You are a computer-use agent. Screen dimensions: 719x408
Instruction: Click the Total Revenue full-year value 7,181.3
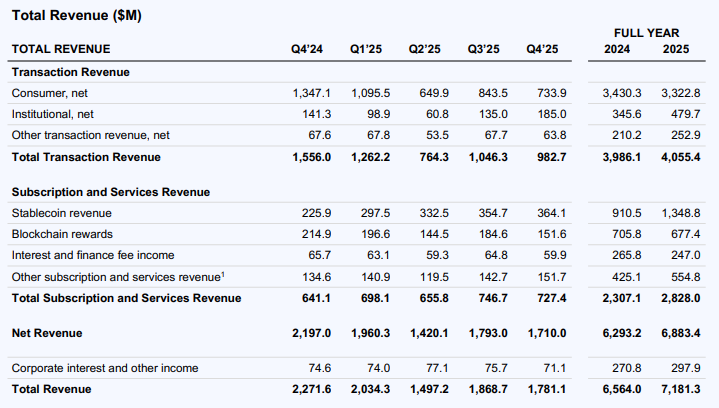coord(680,389)
